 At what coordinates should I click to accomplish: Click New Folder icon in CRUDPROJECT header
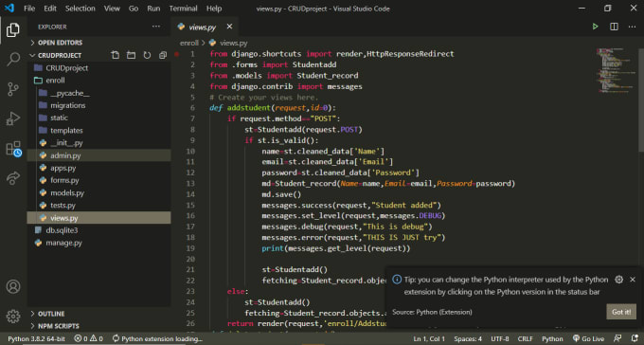pyautogui.click(x=131, y=55)
